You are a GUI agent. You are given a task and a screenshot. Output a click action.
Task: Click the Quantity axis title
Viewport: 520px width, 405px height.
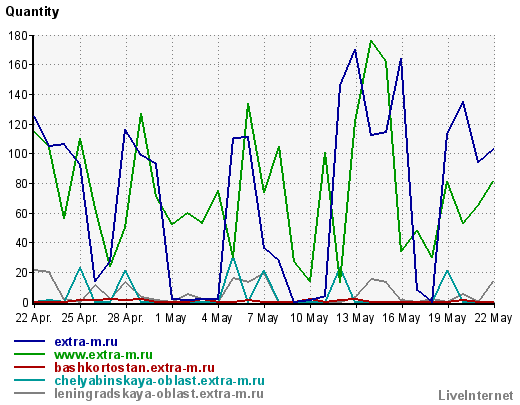coord(32,12)
